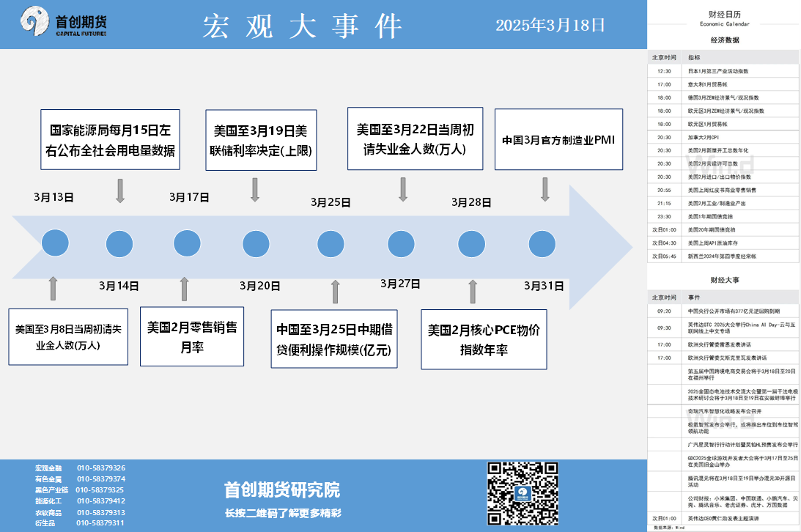Select the 3月31日 timeline dot
The height and width of the screenshot is (532, 801).
tap(542, 244)
